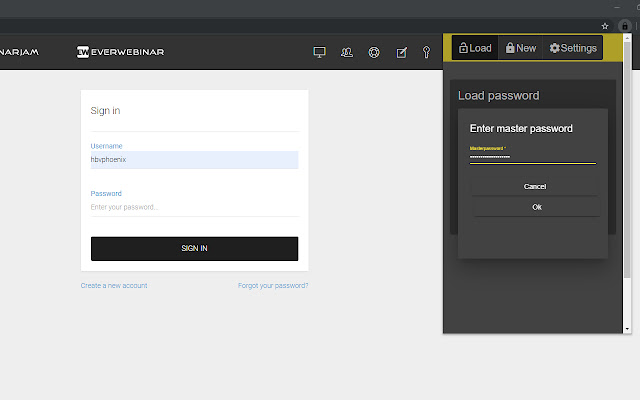Screen dimensions: 640x400
Task: Confirm master password with Ok
Action: click(537, 207)
